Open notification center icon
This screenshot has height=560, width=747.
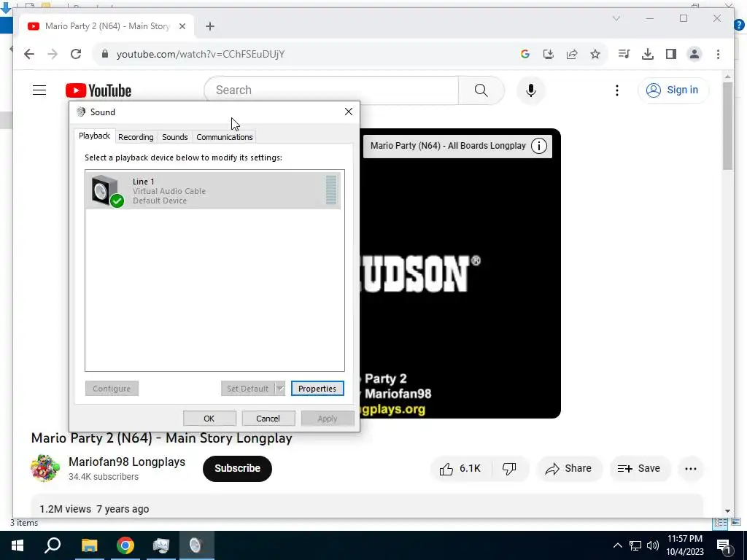(x=724, y=546)
